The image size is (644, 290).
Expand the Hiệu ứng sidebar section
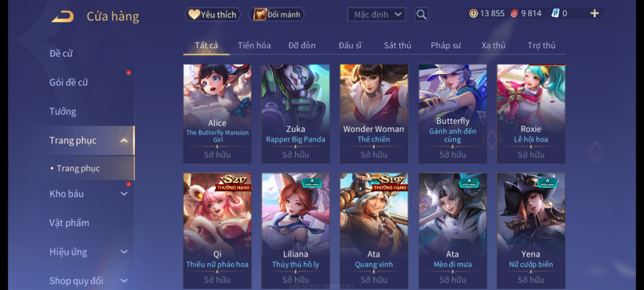click(124, 252)
